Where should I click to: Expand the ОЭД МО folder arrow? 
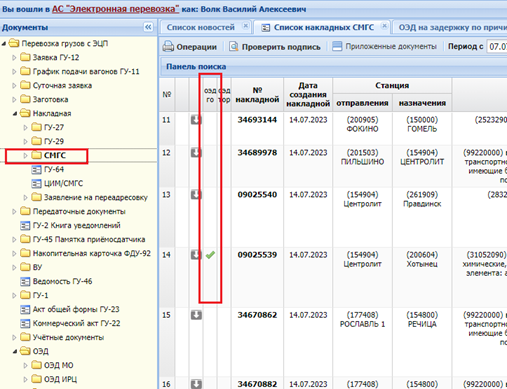tap(25, 366)
